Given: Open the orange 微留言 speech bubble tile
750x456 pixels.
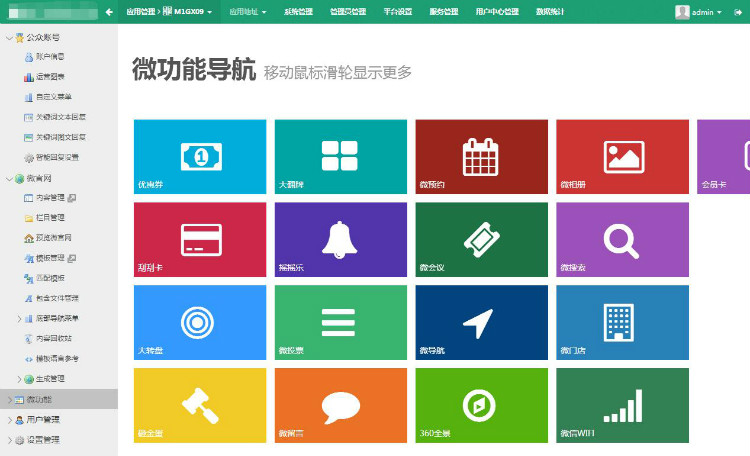Looking at the screenshot, I should (341, 405).
